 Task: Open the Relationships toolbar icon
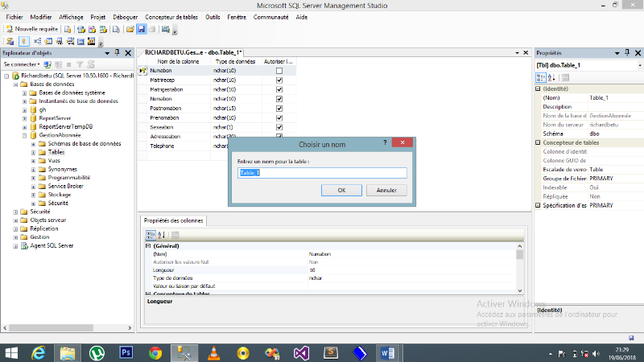point(37,42)
